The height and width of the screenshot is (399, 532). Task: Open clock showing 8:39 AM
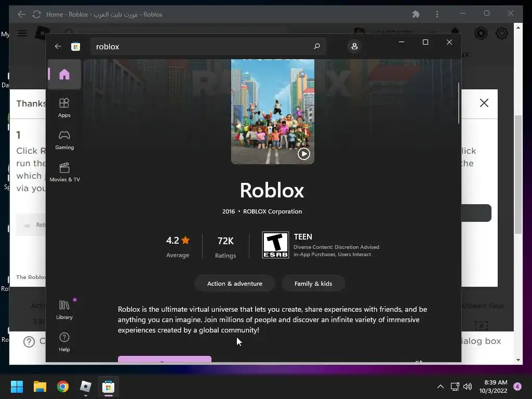494,387
